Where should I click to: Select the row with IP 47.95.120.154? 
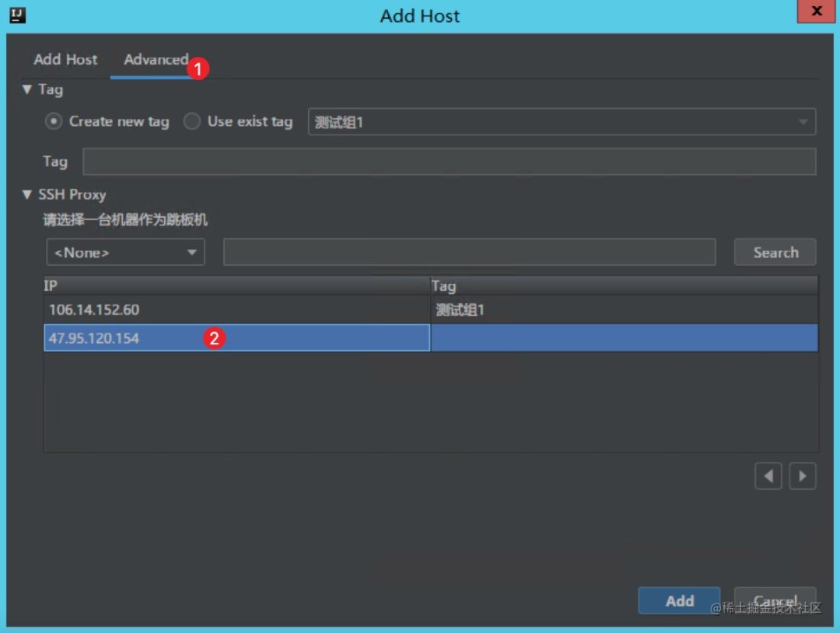click(x=431, y=338)
